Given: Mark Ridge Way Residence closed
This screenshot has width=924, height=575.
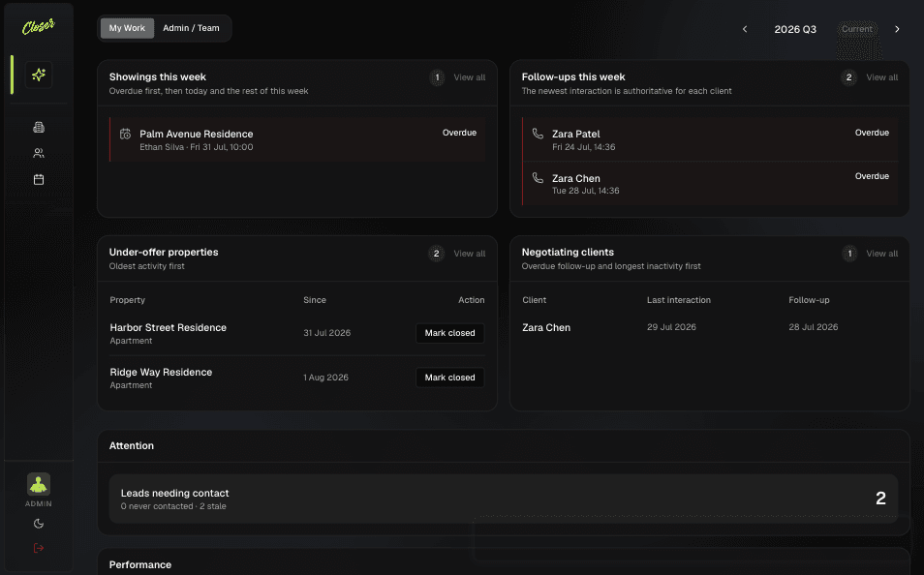Looking at the screenshot, I should [x=450, y=378].
